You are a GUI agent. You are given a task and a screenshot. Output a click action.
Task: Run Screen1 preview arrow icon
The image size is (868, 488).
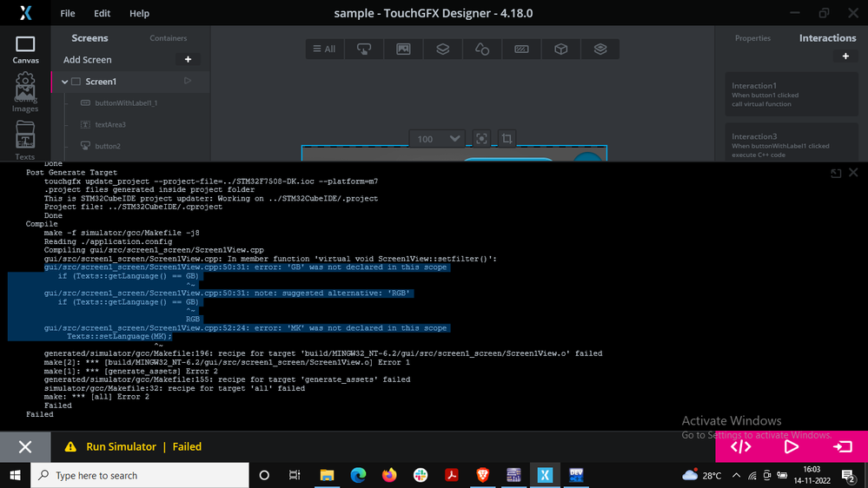pyautogui.click(x=188, y=81)
